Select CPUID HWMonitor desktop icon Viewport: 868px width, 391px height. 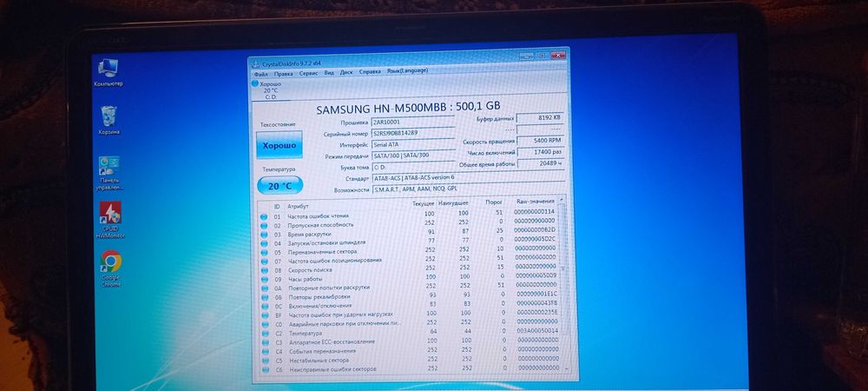click(110, 220)
